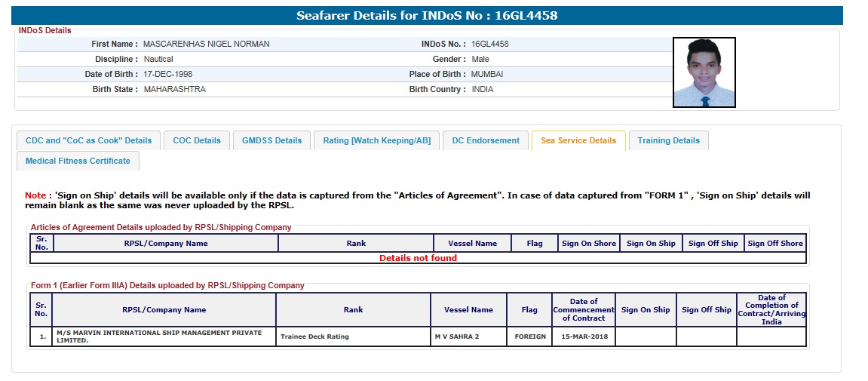Click the Sea Service Details tab
Image resolution: width=868 pixels, height=381 pixels.
pyautogui.click(x=578, y=140)
